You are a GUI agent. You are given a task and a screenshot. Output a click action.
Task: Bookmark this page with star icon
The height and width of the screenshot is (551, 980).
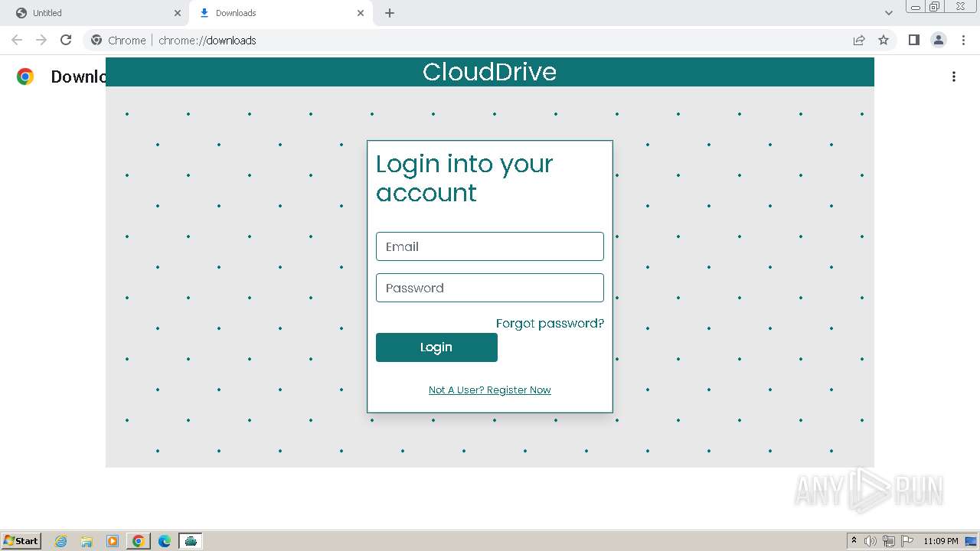pyautogui.click(x=884, y=40)
